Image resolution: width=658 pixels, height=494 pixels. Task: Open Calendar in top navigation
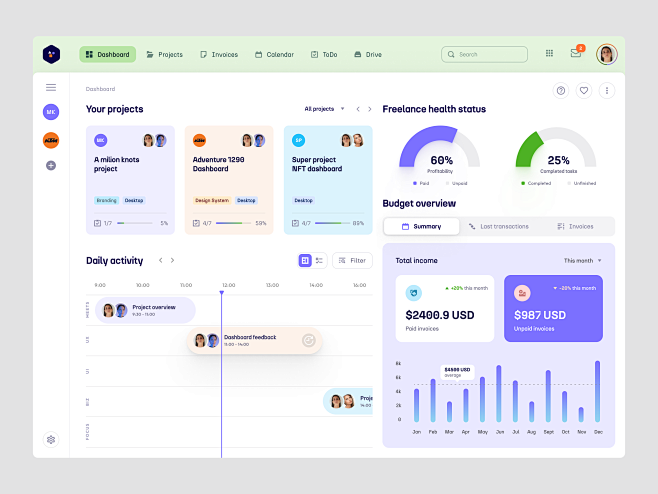coord(274,54)
